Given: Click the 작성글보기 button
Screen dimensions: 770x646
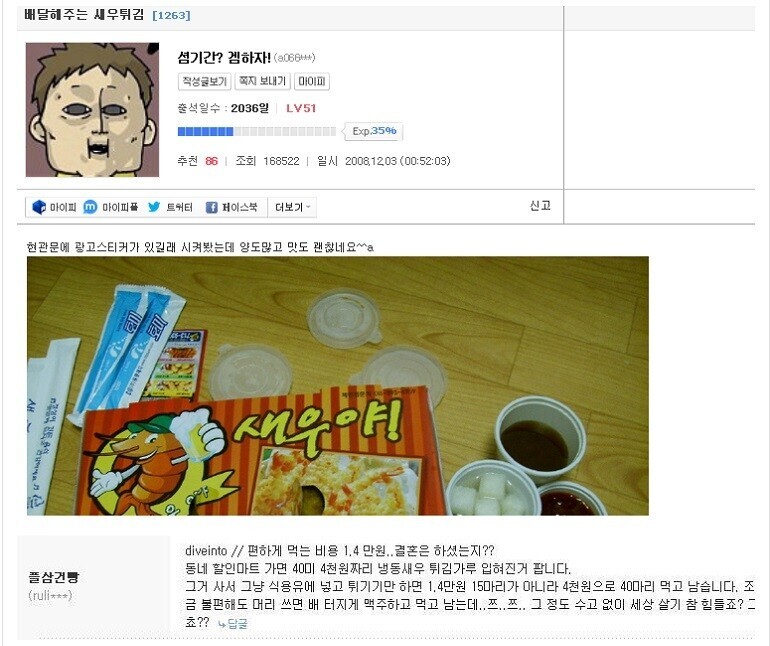Looking at the screenshot, I should click(204, 82).
